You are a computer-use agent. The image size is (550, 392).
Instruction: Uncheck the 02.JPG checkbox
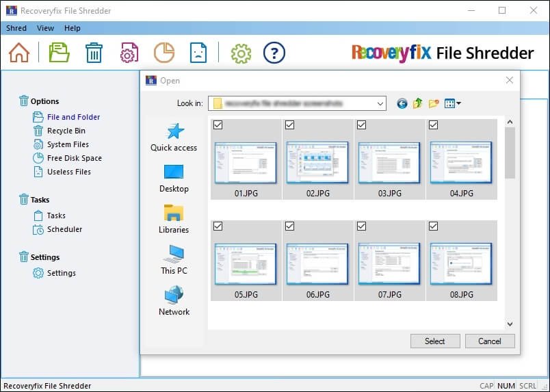[290, 125]
